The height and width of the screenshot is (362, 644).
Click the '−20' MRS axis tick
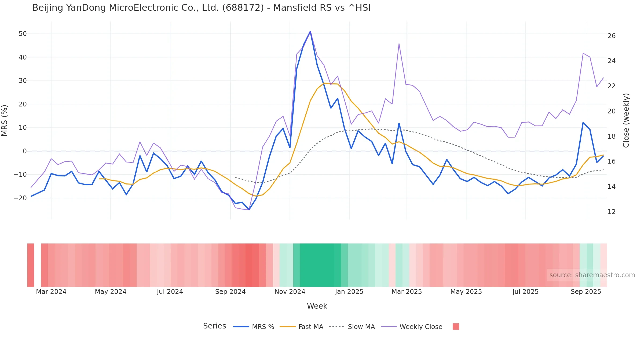[x=20, y=198]
